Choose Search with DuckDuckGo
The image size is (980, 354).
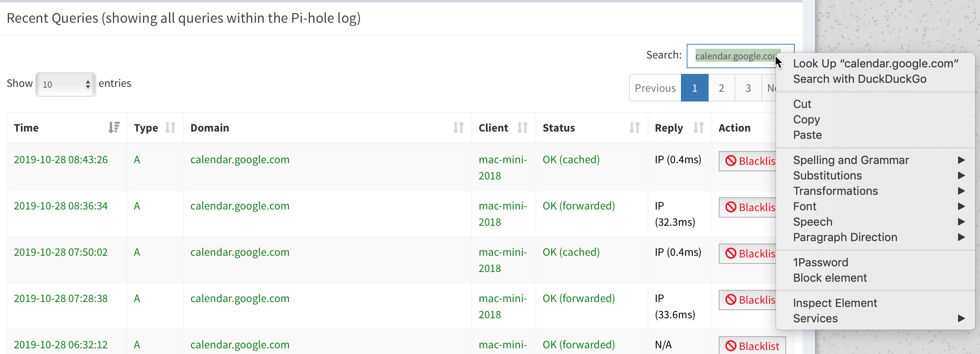[876, 79]
